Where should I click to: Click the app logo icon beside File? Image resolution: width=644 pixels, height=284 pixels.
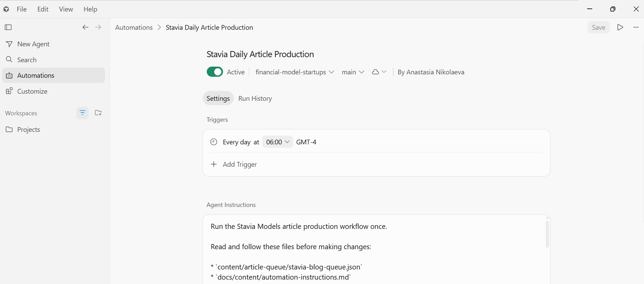[6, 9]
